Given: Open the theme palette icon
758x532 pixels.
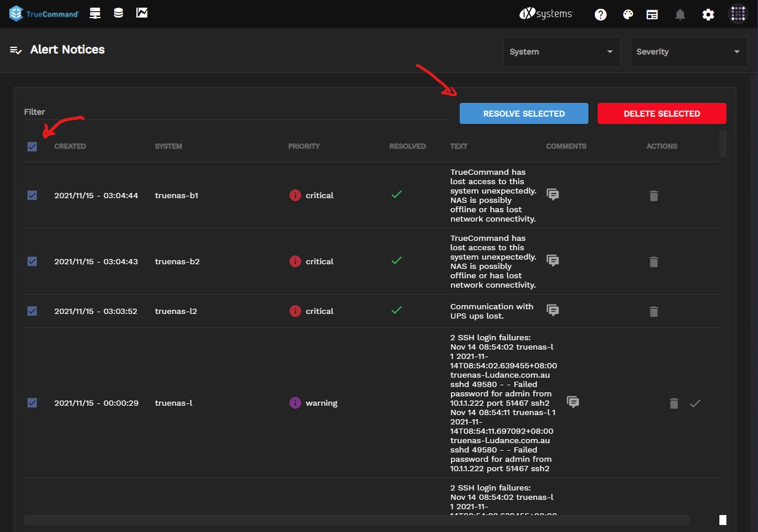Looking at the screenshot, I should pos(628,15).
